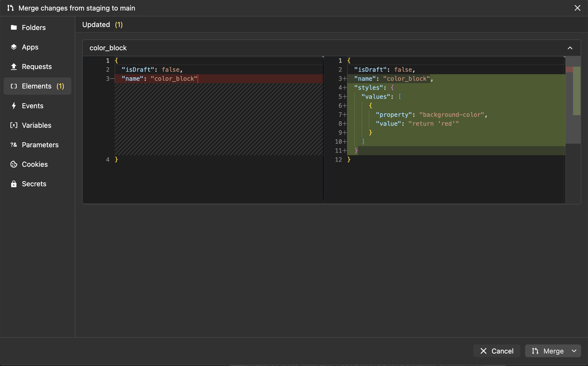This screenshot has width=588, height=366.
Task: Click the diff overview minimap scrollbar
Action: coord(573,100)
